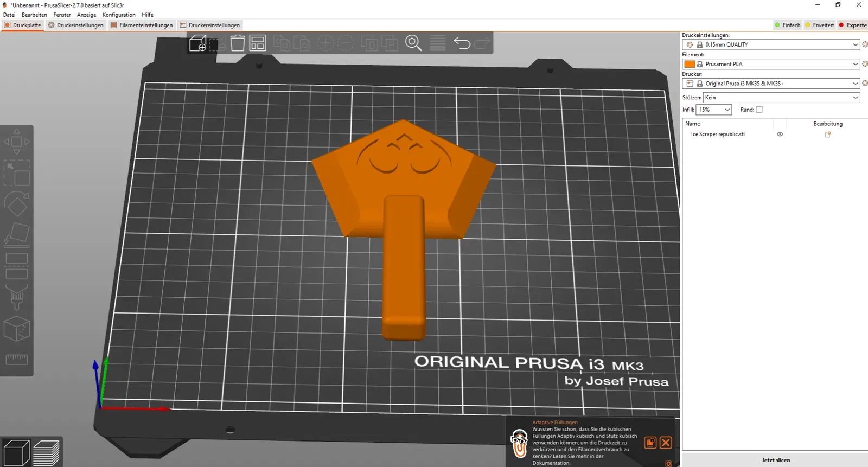Switch to the Druckeinstellungen tab
868x467 pixels.
click(76, 25)
